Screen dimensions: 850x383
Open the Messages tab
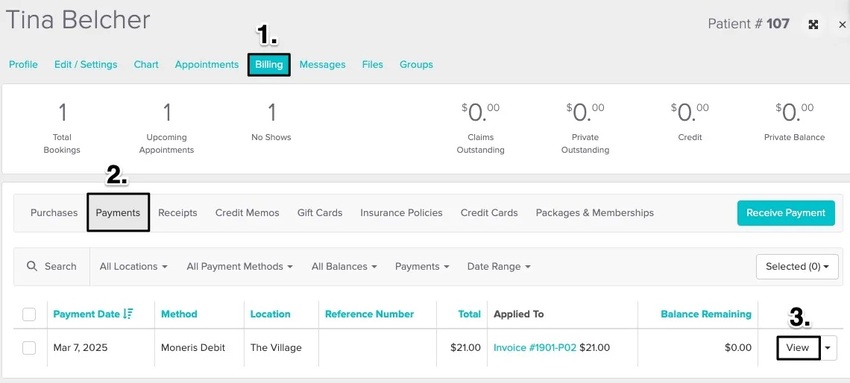pos(323,64)
